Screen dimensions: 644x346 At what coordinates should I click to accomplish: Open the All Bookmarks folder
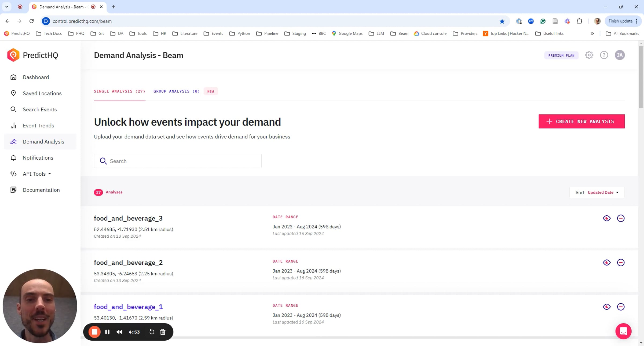(623, 34)
